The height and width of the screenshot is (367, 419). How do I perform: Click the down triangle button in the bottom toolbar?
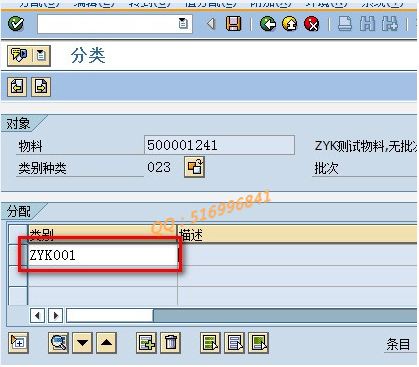click(x=82, y=343)
